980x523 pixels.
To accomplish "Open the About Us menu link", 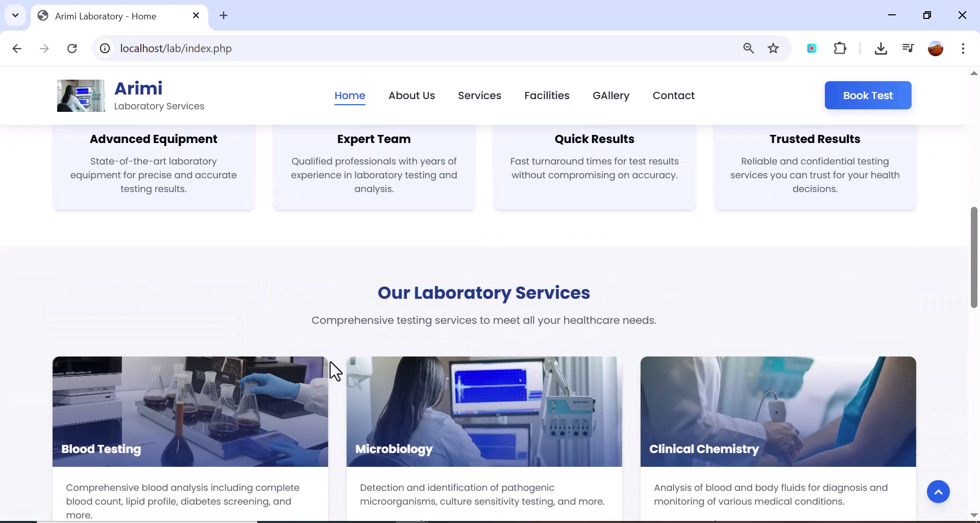I will pos(411,96).
